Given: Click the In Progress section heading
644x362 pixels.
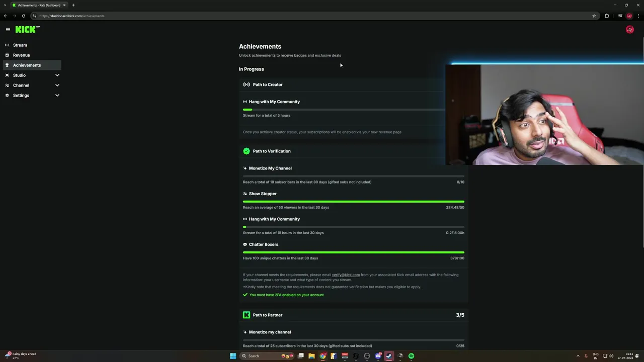Looking at the screenshot, I should pos(251,69).
